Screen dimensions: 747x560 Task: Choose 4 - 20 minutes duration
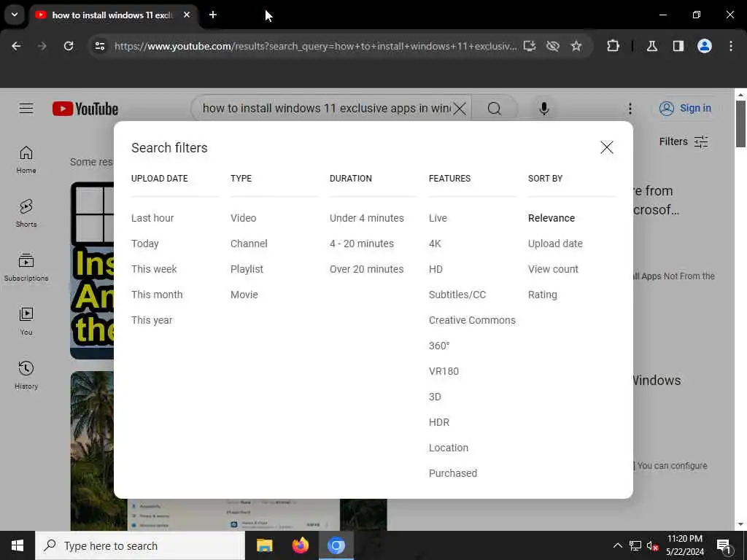tap(362, 244)
